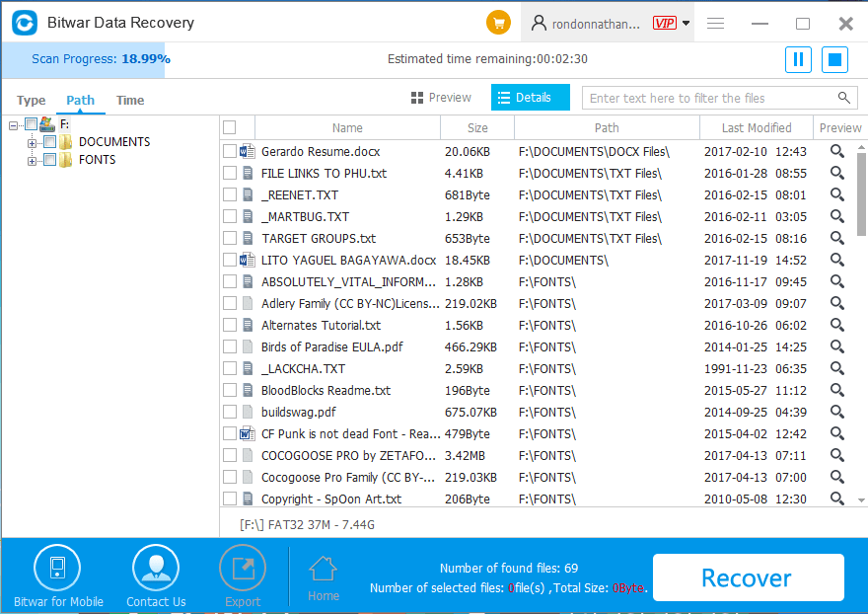Viewport: 868px width, 614px height.
Task: Tick checkbox for Birds of Paradise EULA.pdf
Action: [x=229, y=346]
